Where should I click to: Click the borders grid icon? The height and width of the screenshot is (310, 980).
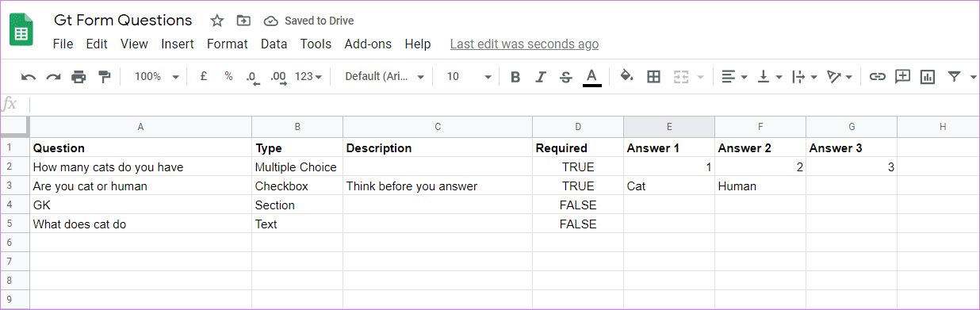pos(653,77)
